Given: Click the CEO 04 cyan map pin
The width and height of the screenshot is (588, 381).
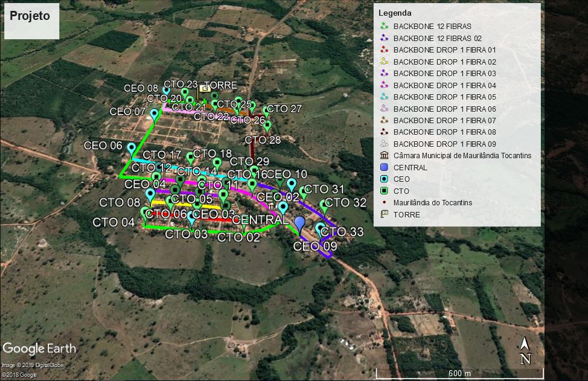Looking at the screenshot, I should click(150, 196).
